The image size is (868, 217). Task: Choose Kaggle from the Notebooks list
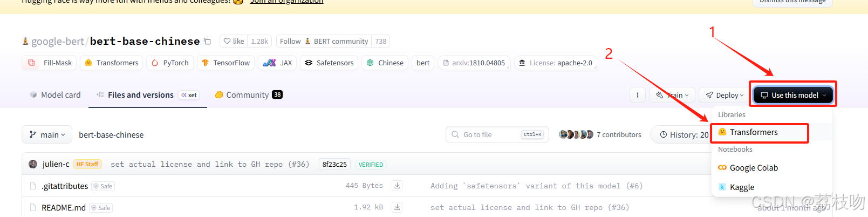(x=771, y=187)
